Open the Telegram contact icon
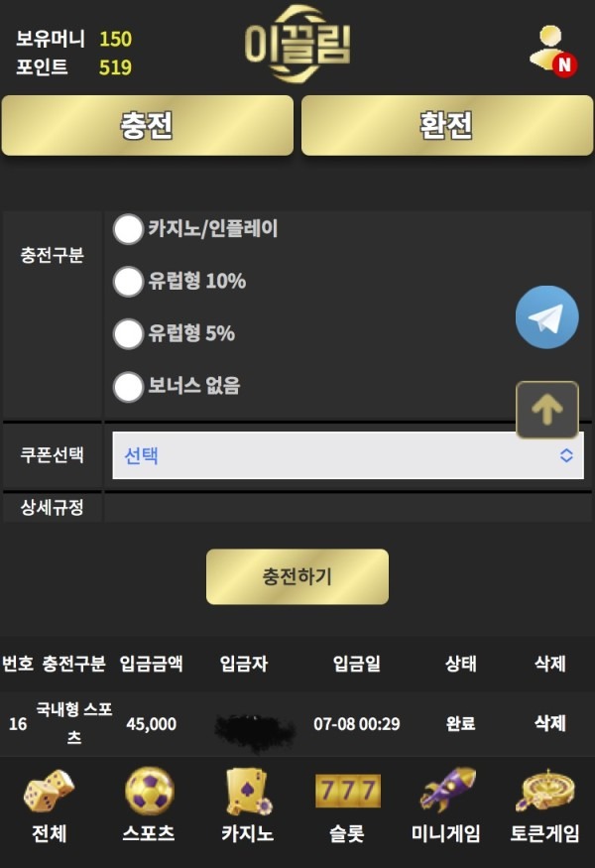595x868 pixels. coord(547,316)
